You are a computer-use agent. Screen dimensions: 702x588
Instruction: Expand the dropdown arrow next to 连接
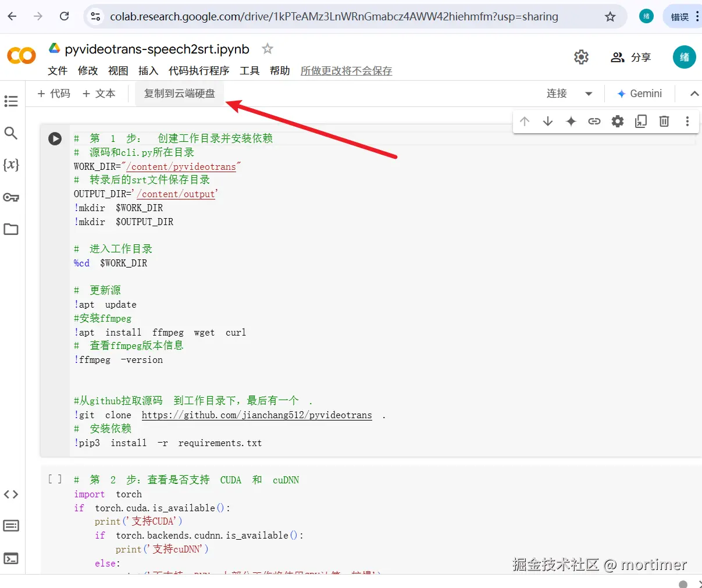pos(589,94)
